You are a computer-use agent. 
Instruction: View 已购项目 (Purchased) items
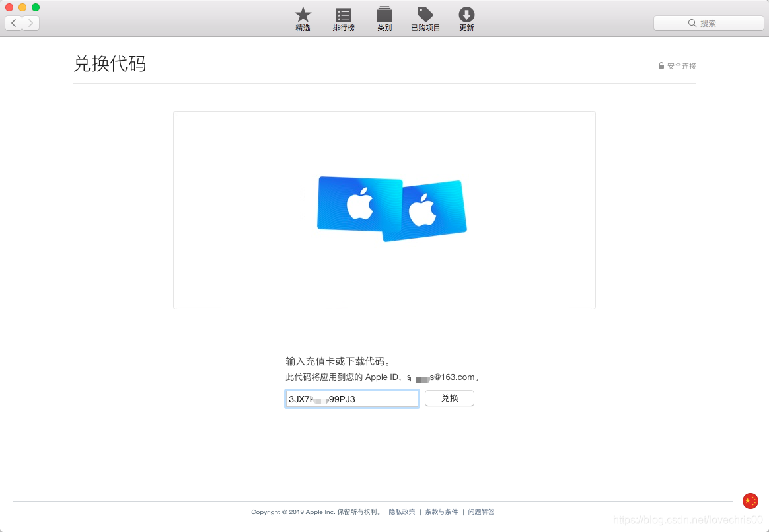click(x=425, y=19)
